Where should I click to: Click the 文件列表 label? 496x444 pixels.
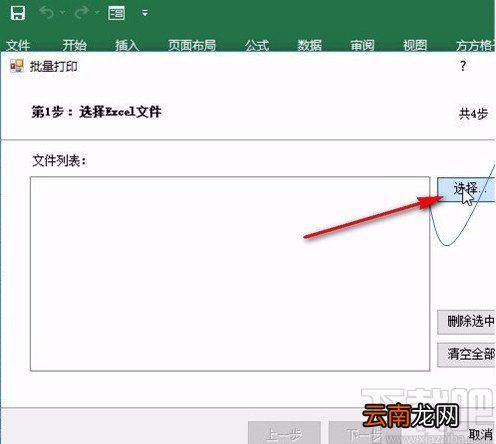pos(59,161)
